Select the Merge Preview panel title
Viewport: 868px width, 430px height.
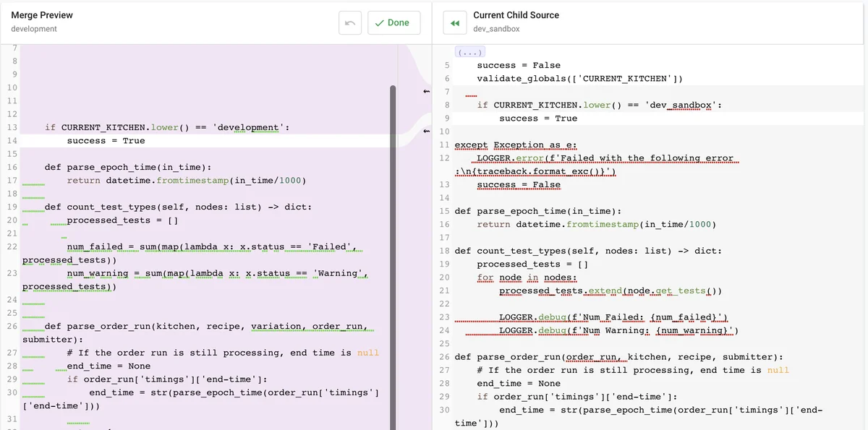tap(42, 15)
